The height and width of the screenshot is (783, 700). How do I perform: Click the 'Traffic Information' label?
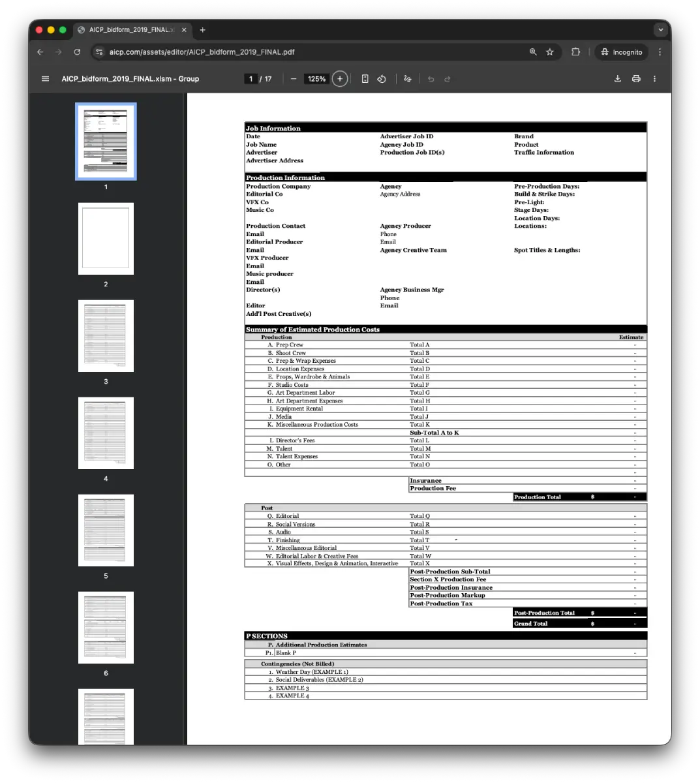click(544, 153)
